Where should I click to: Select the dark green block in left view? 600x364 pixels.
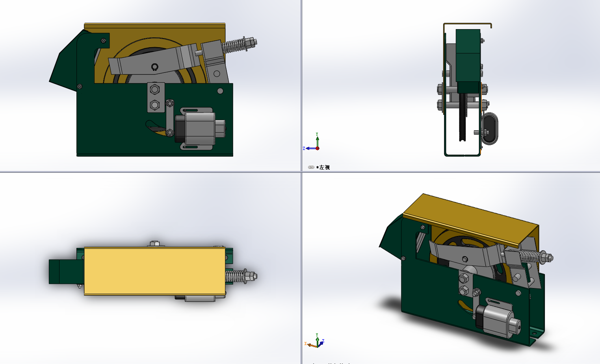point(468,61)
